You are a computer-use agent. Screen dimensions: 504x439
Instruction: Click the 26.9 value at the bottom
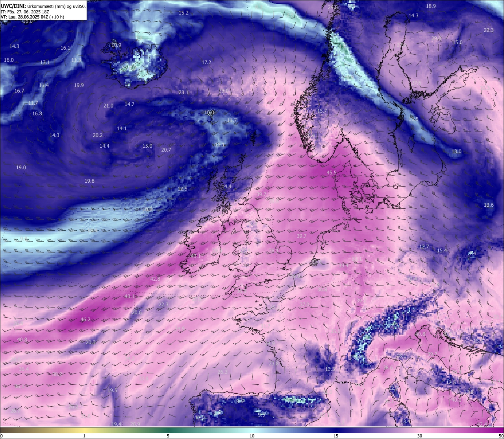[x=135, y=424]
